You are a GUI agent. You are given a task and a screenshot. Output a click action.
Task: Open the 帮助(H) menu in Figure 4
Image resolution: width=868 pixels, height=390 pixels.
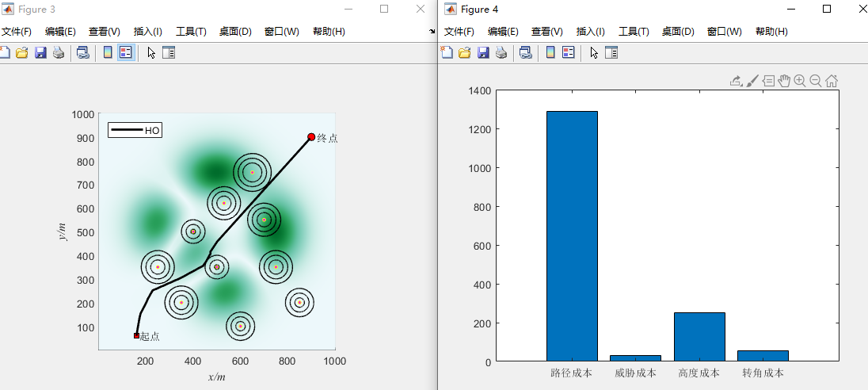771,32
